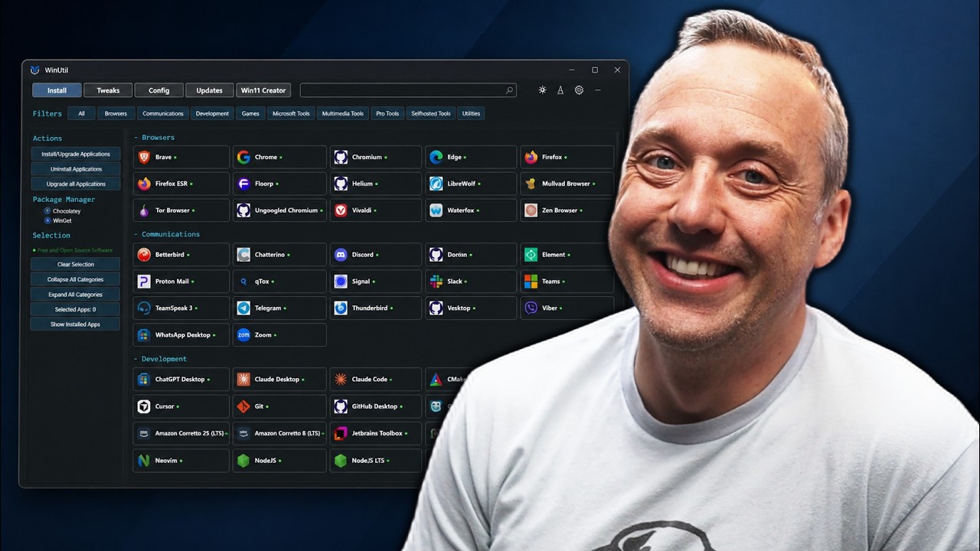Apply the Communications filter
Screen dimensions: 980x551
pos(163,113)
